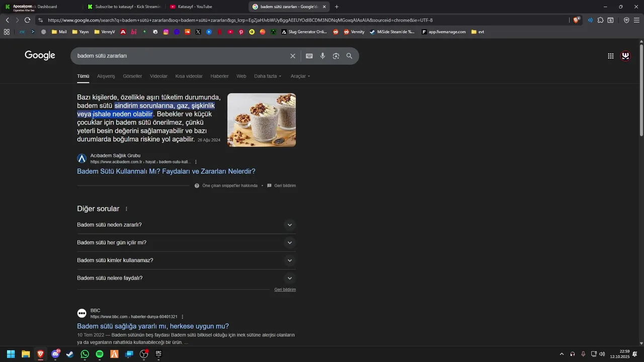
Task: Expand 'Badem sütü her gün içilir mi?' question
Action: [x=186, y=243]
